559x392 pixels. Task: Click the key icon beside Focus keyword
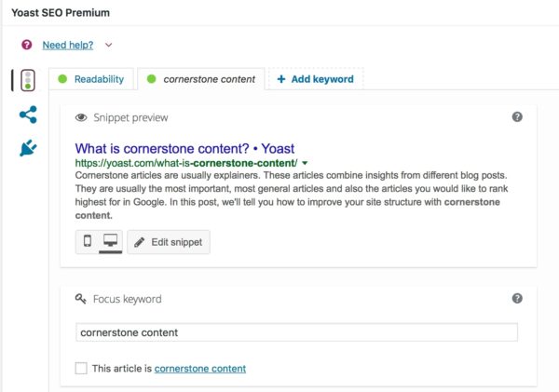point(80,299)
